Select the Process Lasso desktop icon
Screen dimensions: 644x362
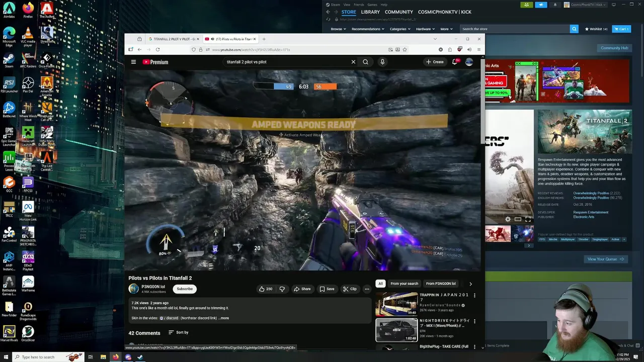9,161
